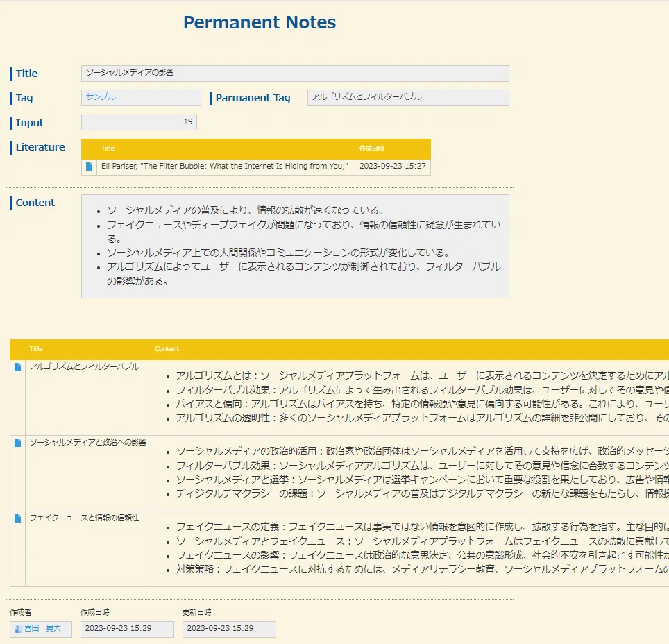The height and width of the screenshot is (644, 669).
Task: Click the 作成日時 field 2023-09-23 15:29
Action: 127,629
